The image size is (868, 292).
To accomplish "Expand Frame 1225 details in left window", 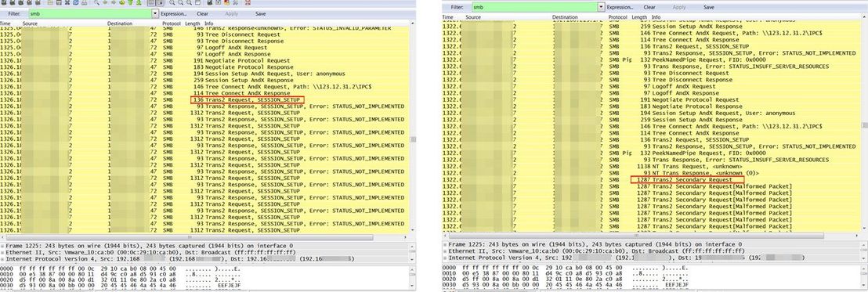I will (2, 246).
